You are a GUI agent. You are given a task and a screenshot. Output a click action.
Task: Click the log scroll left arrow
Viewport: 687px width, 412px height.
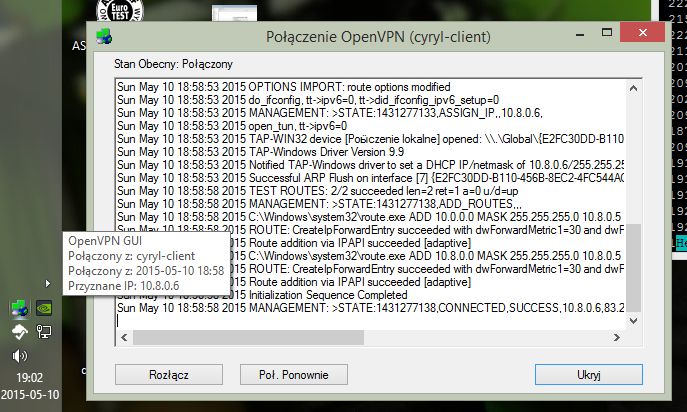point(124,337)
